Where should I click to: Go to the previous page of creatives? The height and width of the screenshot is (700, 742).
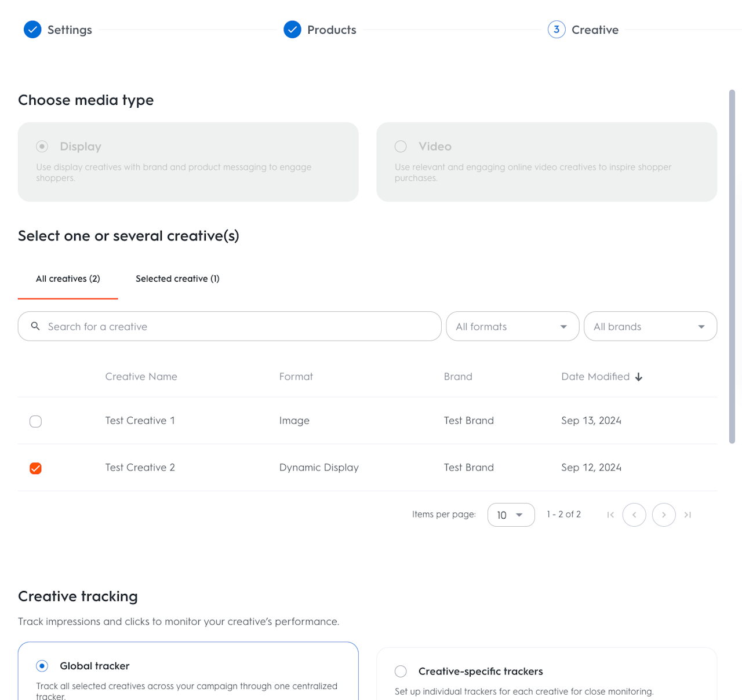tap(634, 515)
